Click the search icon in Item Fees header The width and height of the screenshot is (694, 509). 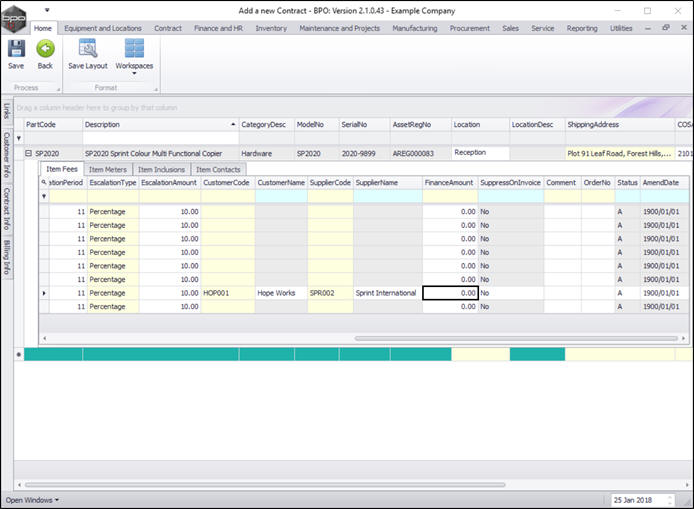[x=44, y=182]
